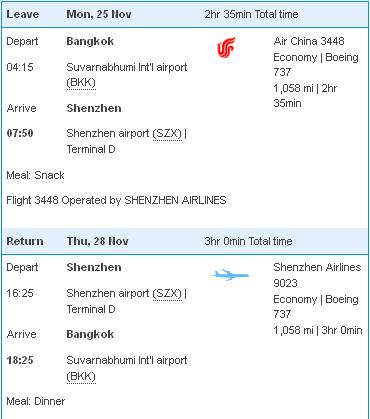This screenshot has height=419, width=370.
Task: Click the bold 18:25 arrival time
Action: [20, 360]
